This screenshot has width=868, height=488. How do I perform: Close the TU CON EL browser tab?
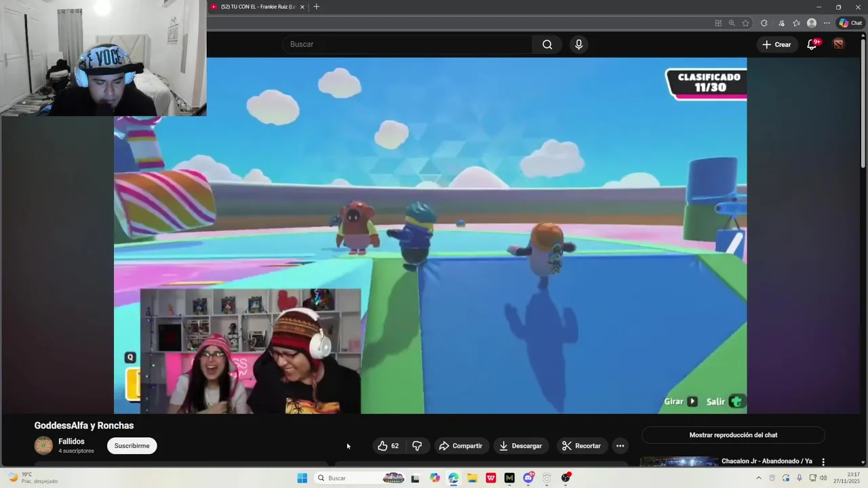(x=302, y=7)
